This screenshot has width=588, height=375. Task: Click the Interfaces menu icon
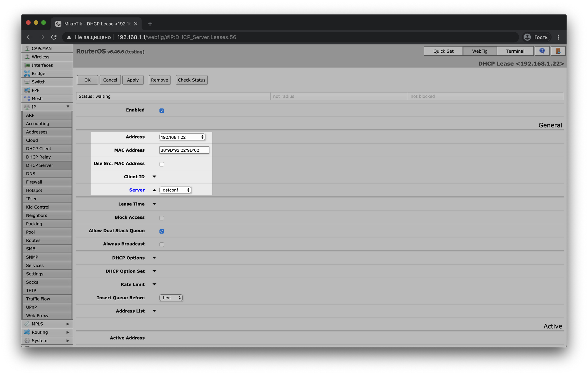click(27, 65)
